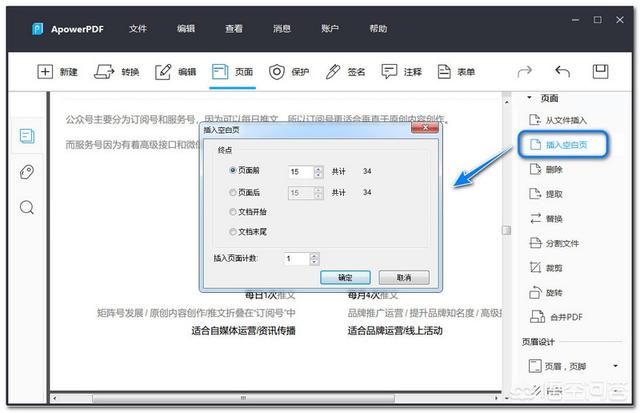The height and width of the screenshot is (413, 640).
Task: Click the 页面前 page number stepper arrows
Action: (x=318, y=172)
